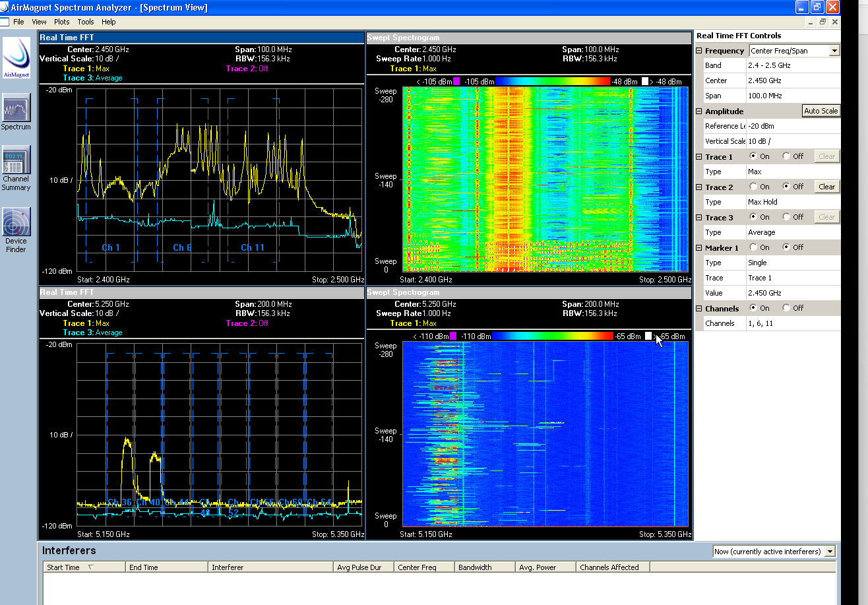Select Trace 2 Off radio button
This screenshot has height=605, width=868.
[x=786, y=187]
